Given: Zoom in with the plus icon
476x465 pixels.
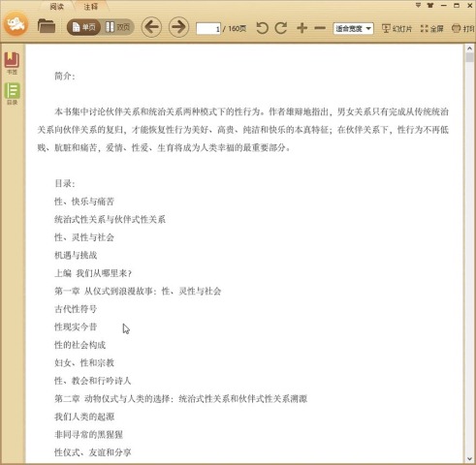Looking at the screenshot, I should tap(301, 28).
